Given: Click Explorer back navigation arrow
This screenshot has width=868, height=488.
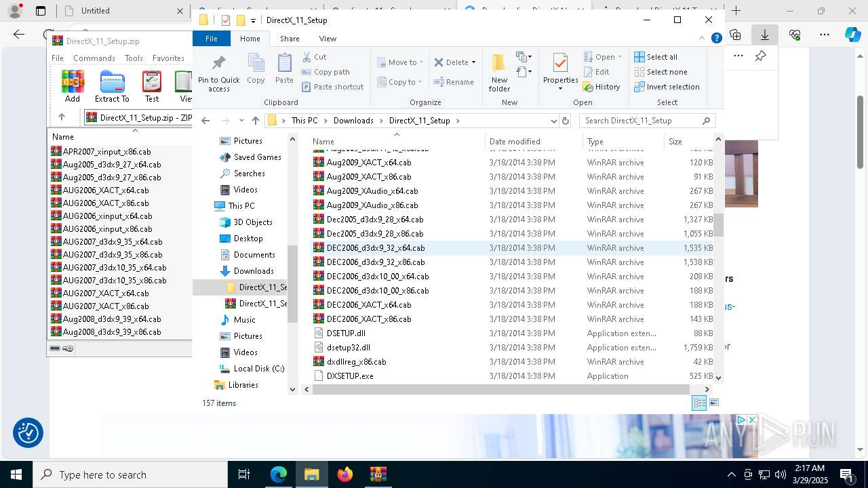Looking at the screenshot, I should [x=205, y=121].
